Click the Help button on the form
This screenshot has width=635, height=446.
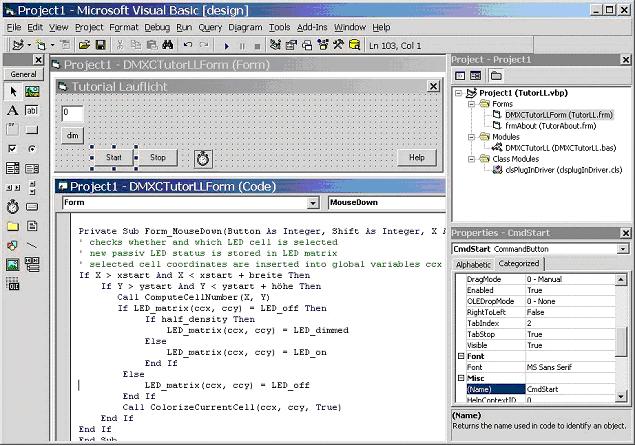pos(416,157)
